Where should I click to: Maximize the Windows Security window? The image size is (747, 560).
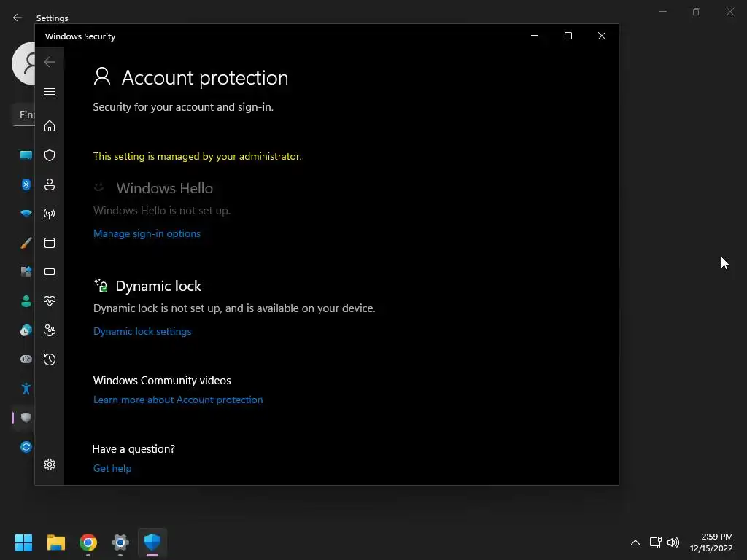[x=568, y=36]
